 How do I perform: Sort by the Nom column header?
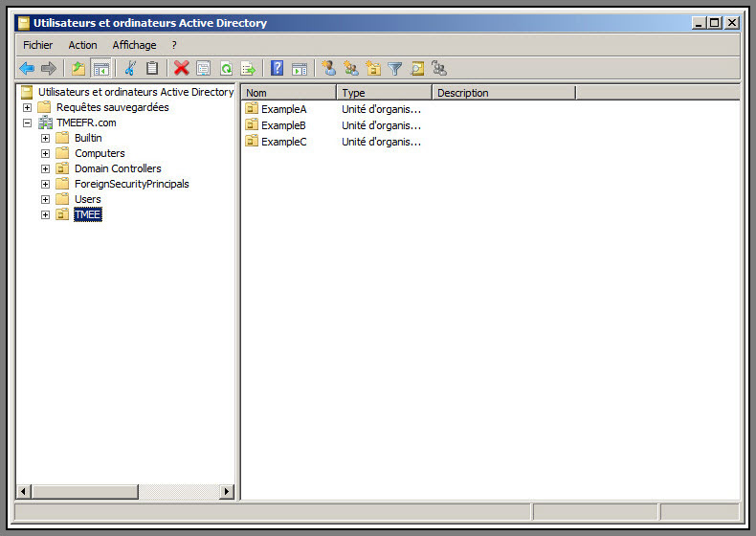pyautogui.click(x=288, y=93)
